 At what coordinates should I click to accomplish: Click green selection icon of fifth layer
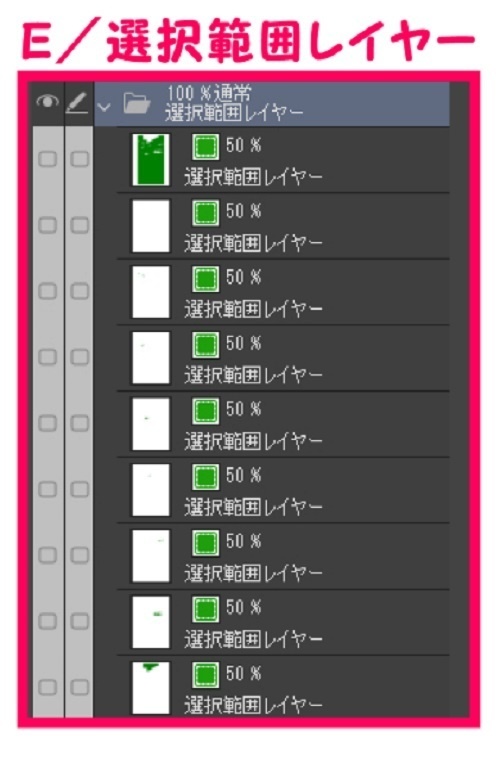click(x=206, y=411)
